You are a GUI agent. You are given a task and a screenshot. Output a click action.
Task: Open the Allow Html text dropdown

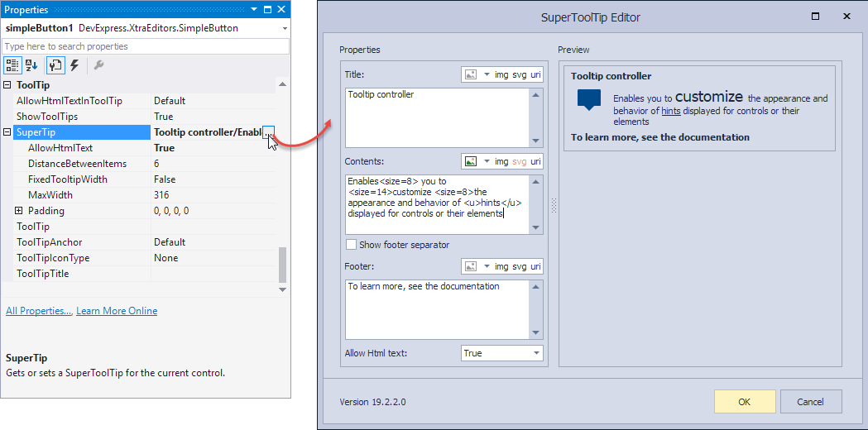[536, 353]
